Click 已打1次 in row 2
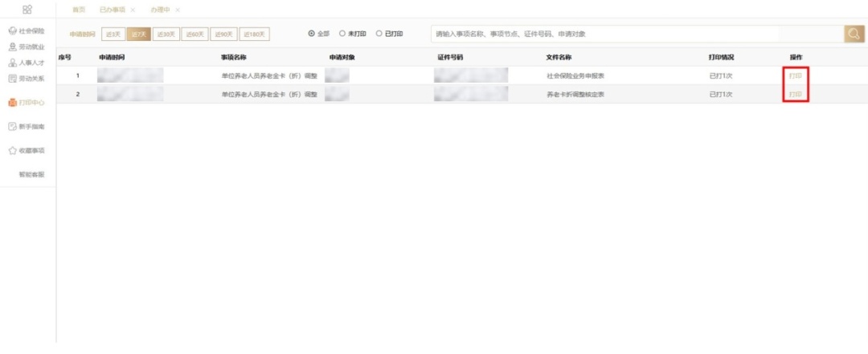The width and height of the screenshot is (868, 354). [721, 94]
